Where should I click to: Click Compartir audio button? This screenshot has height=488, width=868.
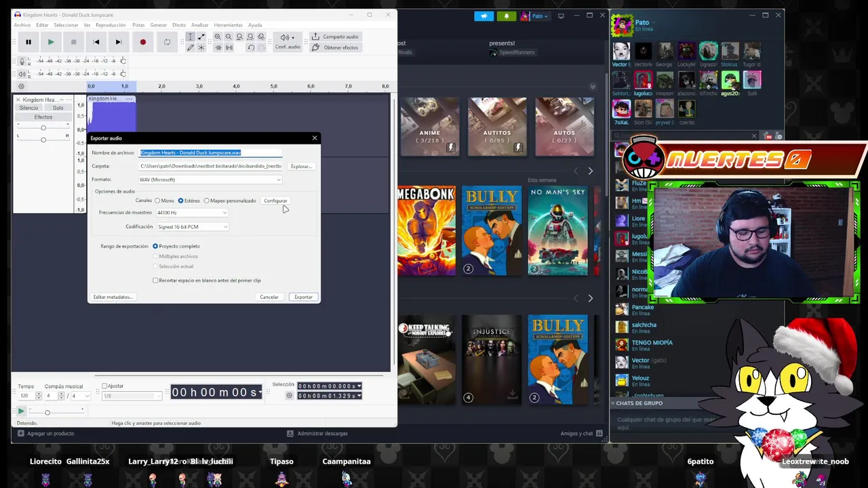coord(336,37)
